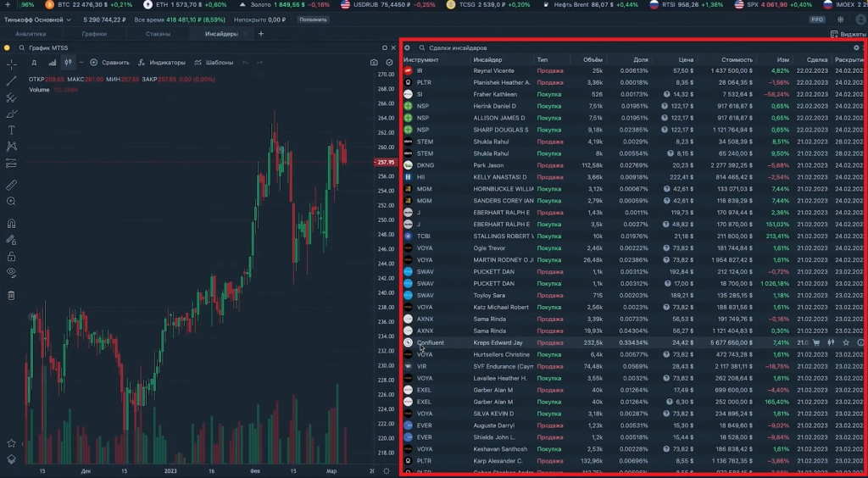Click the Сравнить compare button
This screenshot has width=868, height=478.
pyautogui.click(x=109, y=63)
